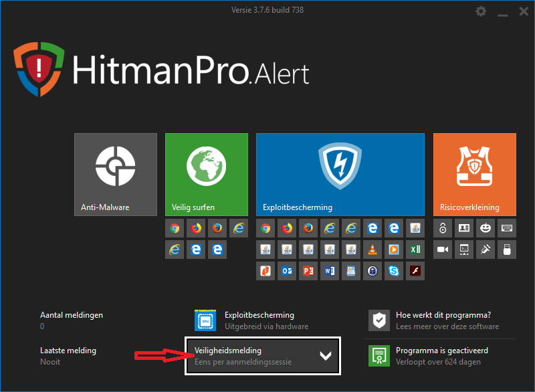Click Chrome icon under Veilig surfen
535x392 pixels.
[x=175, y=228]
